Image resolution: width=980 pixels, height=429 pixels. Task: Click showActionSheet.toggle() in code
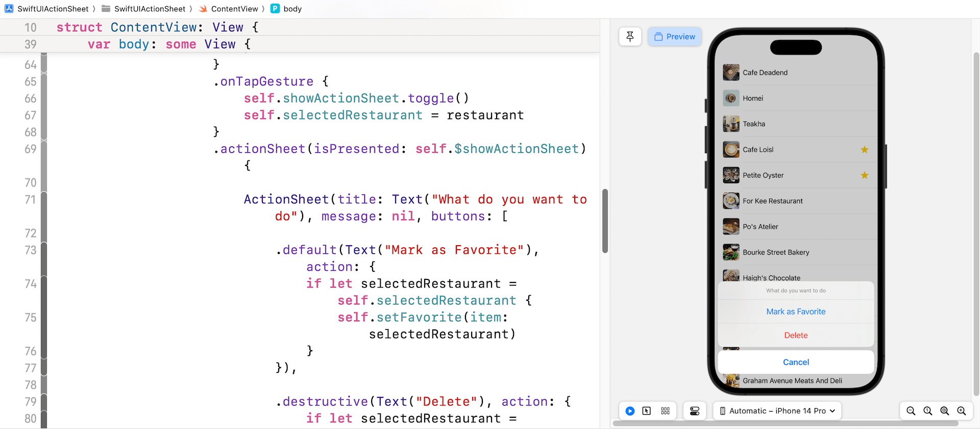tap(376, 99)
